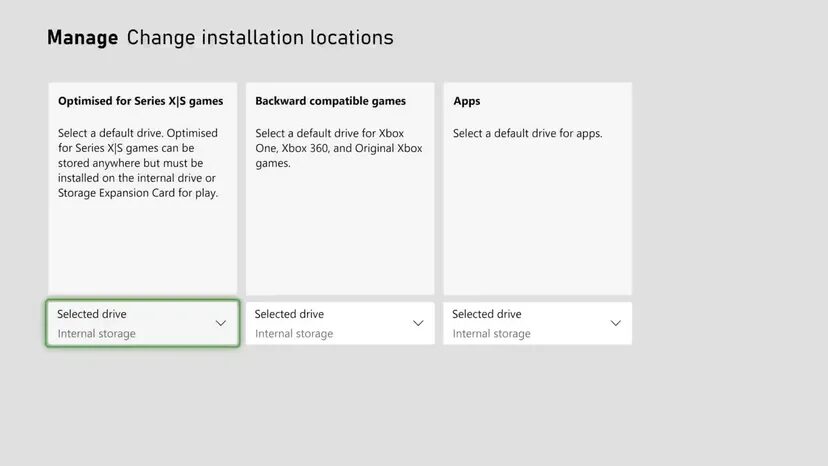Image resolution: width=828 pixels, height=466 pixels.
Task: Click the 'Select a default drive for apps' text
Action: pos(527,133)
